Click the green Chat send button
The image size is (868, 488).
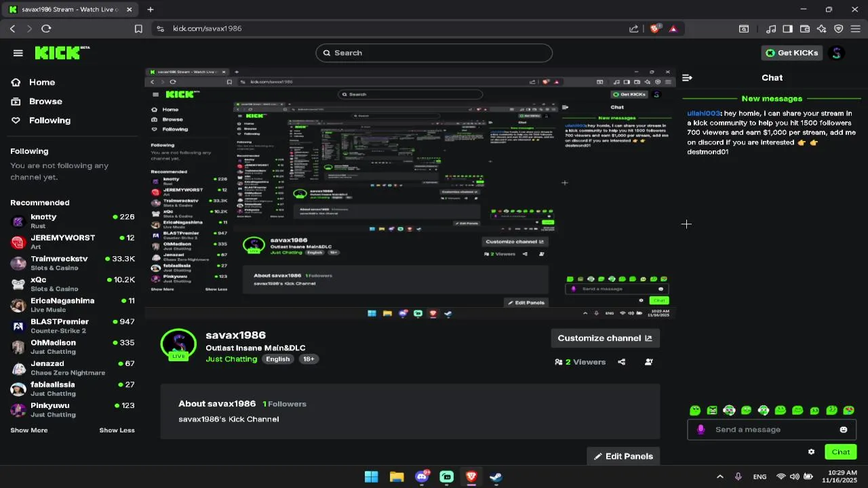840,452
